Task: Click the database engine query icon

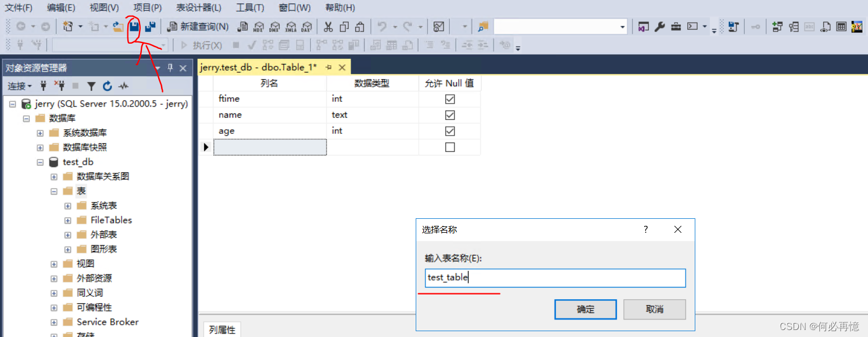Action: 243,26
